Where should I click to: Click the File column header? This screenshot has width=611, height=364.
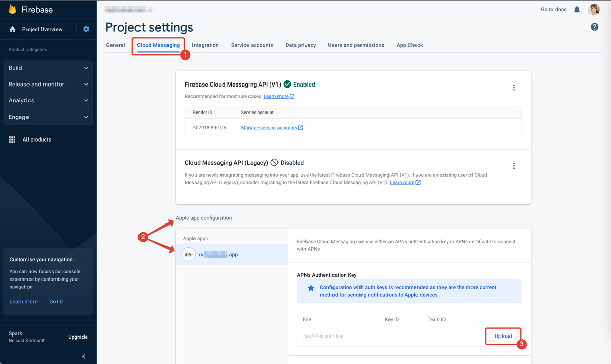coord(307,320)
